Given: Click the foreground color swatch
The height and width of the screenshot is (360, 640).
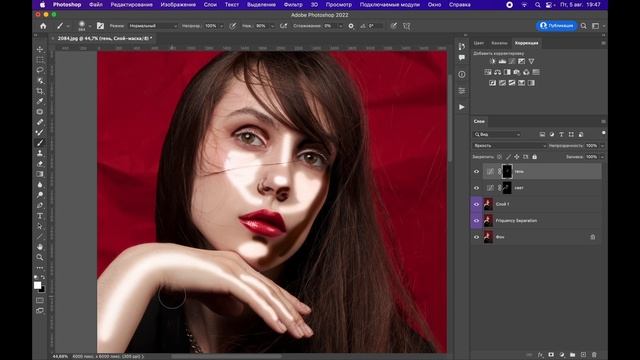Looking at the screenshot, I should point(38,285).
